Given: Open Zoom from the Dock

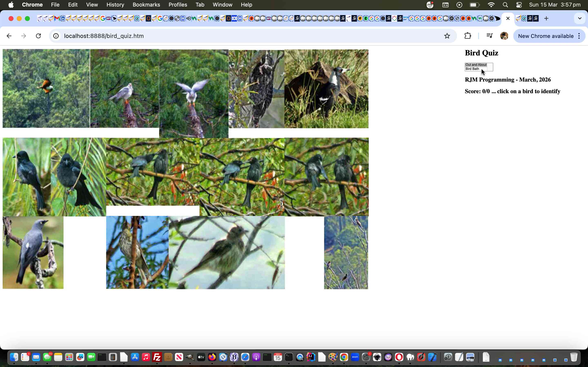Looking at the screenshot, I should [355, 357].
